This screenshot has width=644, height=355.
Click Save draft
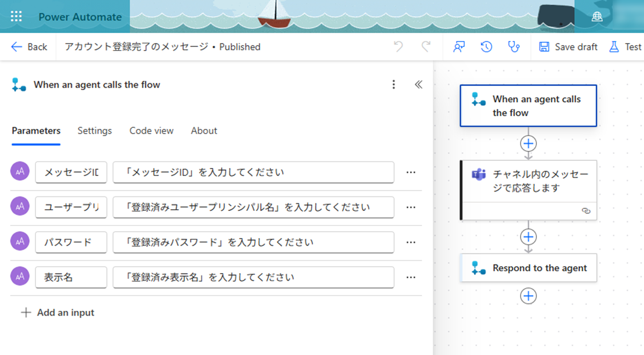pos(568,47)
